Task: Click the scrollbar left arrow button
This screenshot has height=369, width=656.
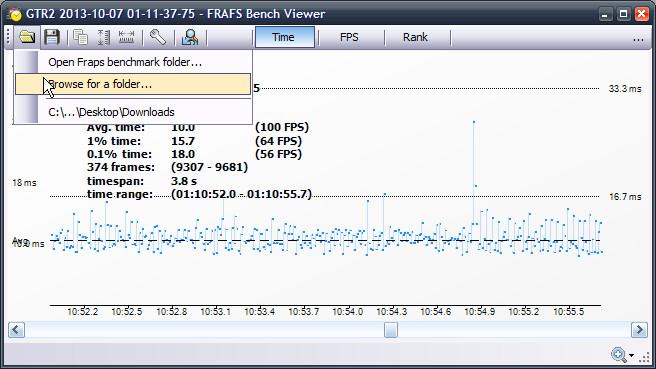Action: [x=16, y=330]
